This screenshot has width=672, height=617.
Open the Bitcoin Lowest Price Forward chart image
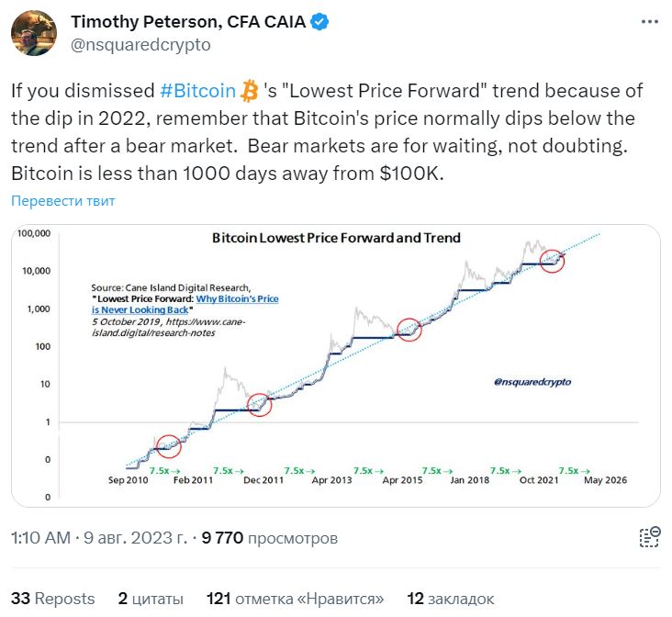click(x=336, y=365)
